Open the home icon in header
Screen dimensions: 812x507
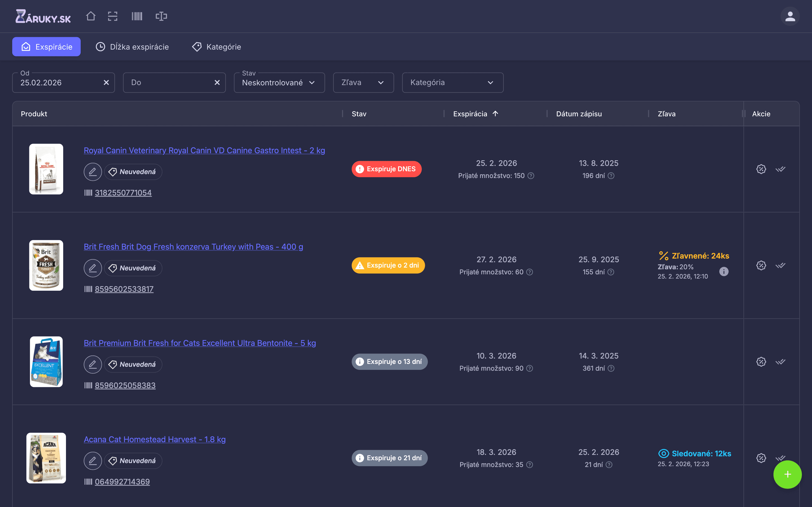coord(91,16)
